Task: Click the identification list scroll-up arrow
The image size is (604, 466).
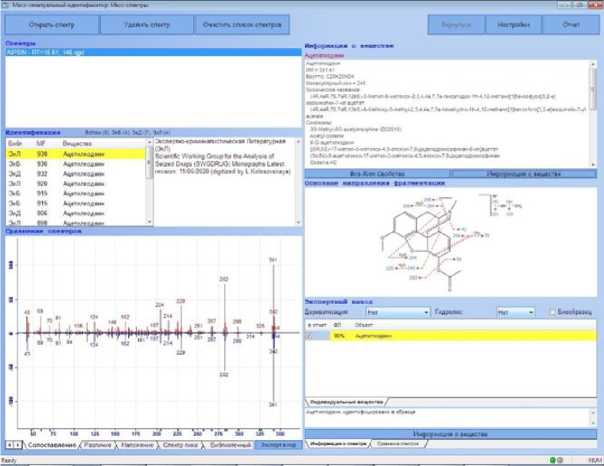Action: point(149,142)
